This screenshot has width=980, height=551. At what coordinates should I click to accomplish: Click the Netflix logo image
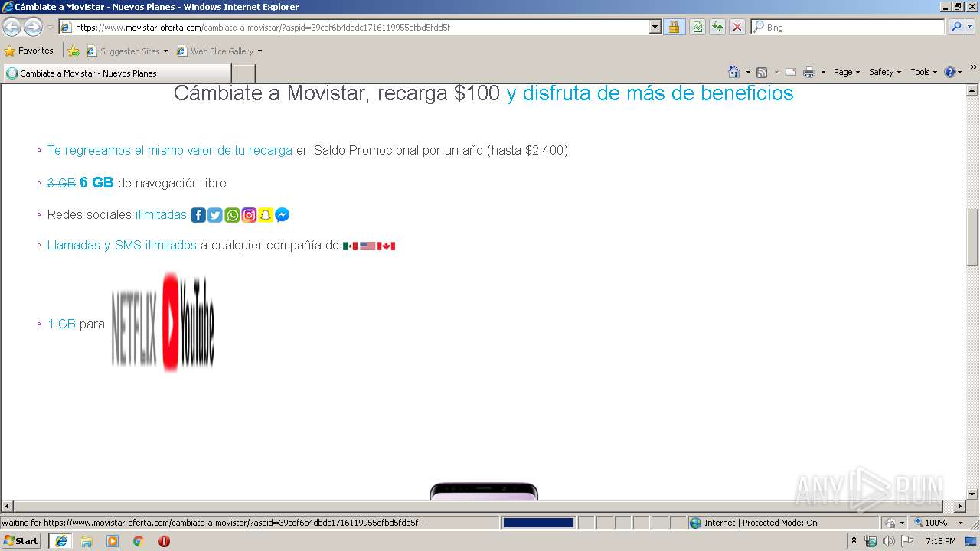tap(135, 329)
